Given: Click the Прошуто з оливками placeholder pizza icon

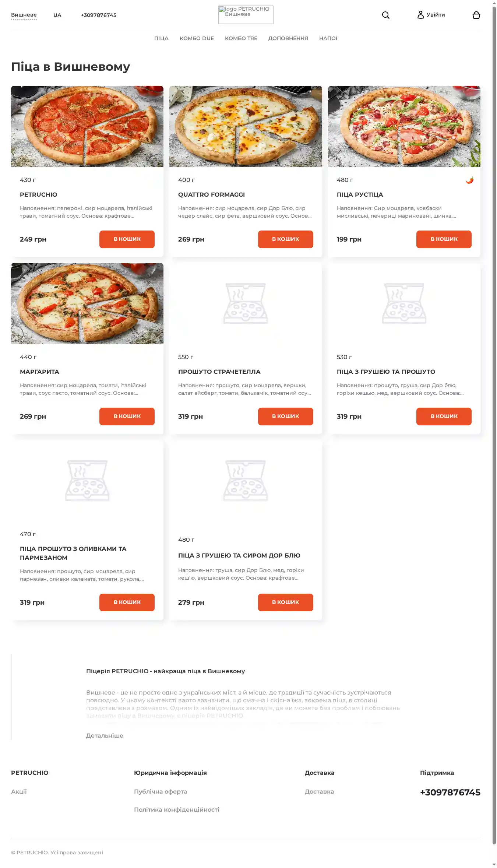Looking at the screenshot, I should point(87,481).
